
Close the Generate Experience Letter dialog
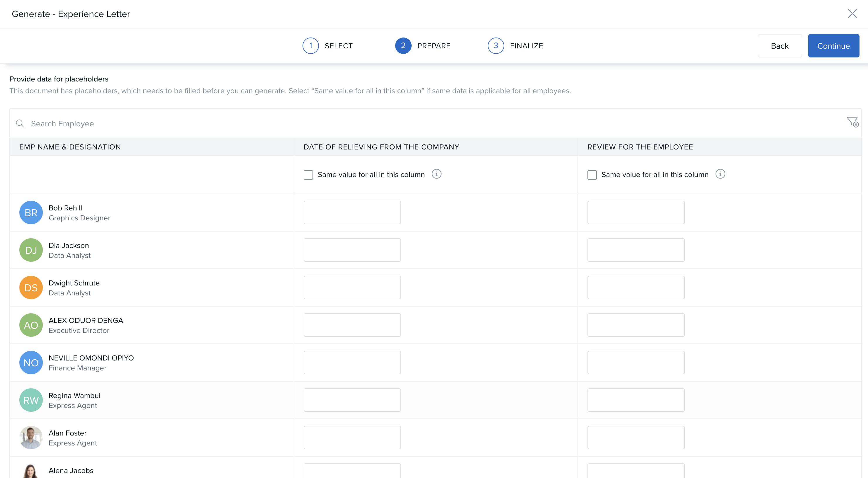coord(852,13)
